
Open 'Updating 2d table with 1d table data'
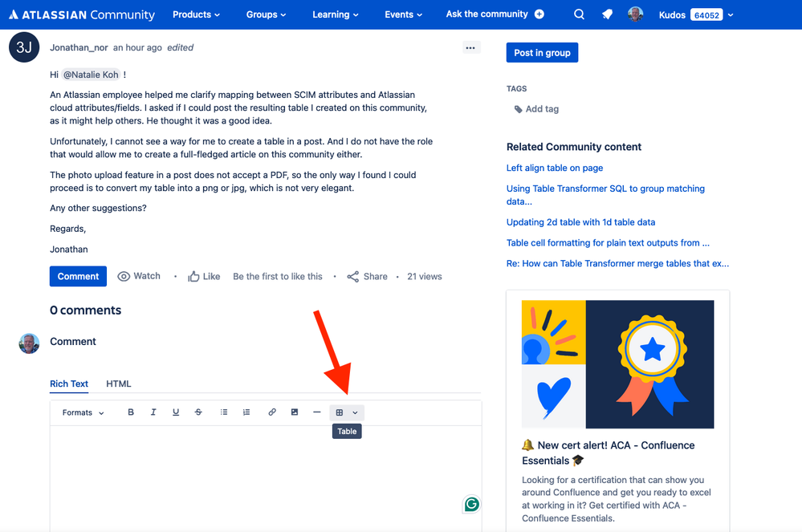[x=580, y=221]
